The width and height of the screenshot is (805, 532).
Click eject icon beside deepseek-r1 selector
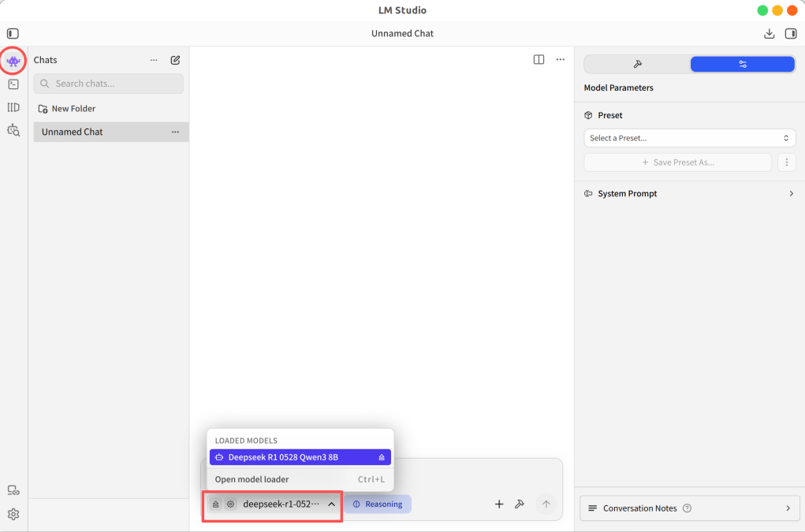pyautogui.click(x=215, y=504)
